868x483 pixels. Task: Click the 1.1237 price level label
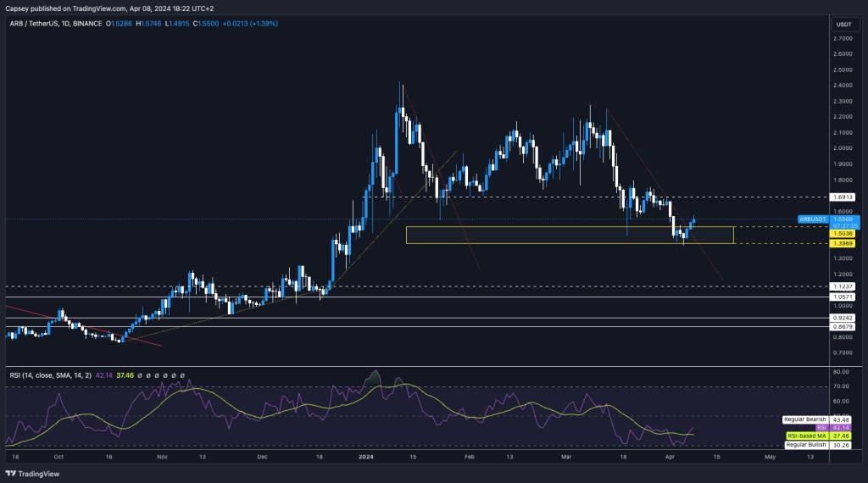843,286
